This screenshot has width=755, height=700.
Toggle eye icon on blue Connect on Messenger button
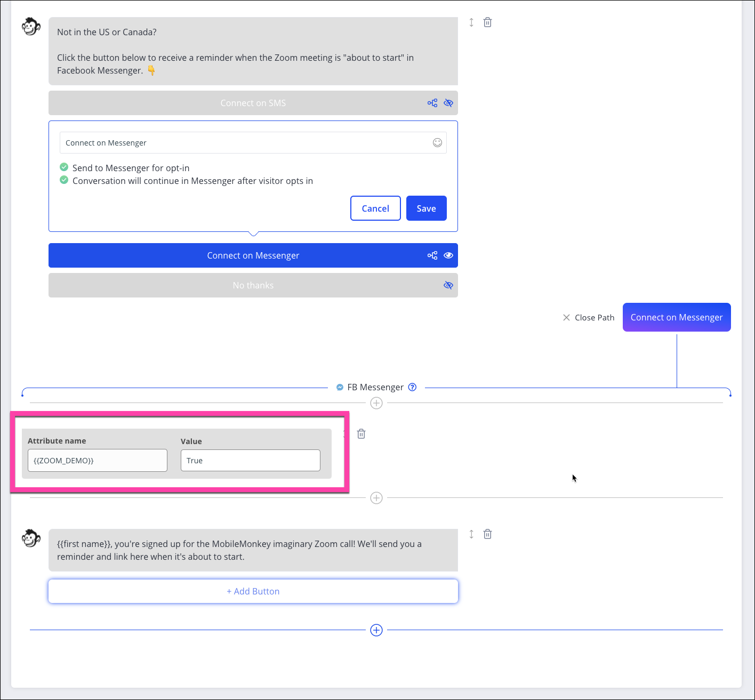click(448, 255)
